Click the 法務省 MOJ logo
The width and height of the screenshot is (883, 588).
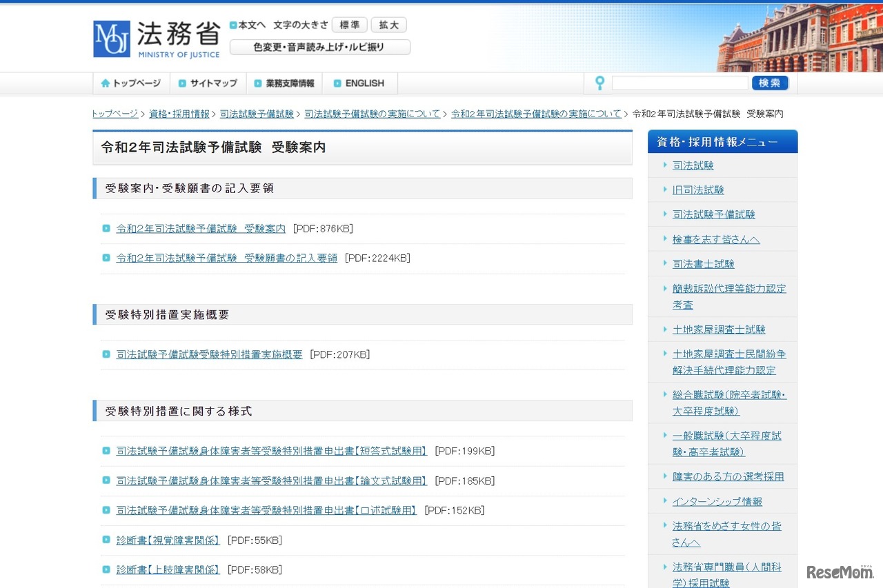tap(156, 38)
